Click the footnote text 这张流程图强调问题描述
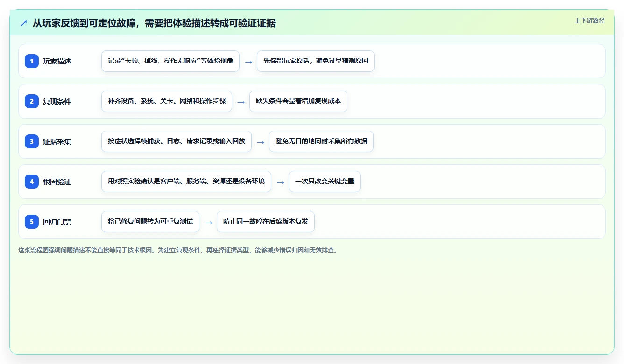Image resolution: width=624 pixels, height=364 pixels. coord(177,250)
